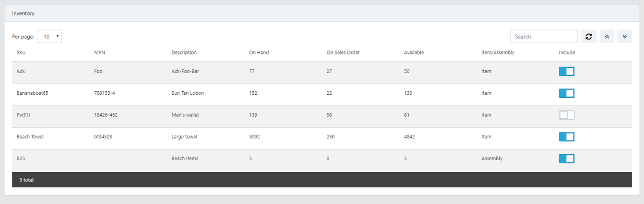This screenshot has width=644, height=204.
Task: Click On Hand value 139
Action: (253, 115)
